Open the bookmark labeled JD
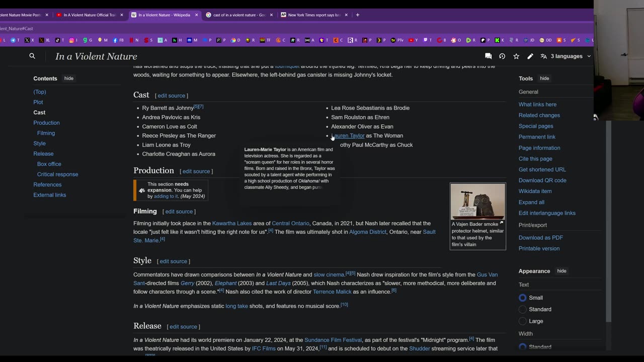The image size is (644, 362). tap(529, 40)
